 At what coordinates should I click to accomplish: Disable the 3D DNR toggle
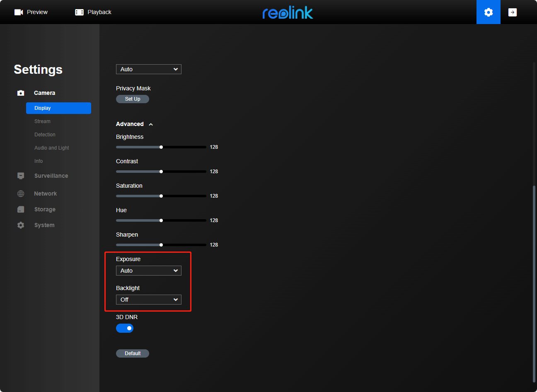pos(125,328)
